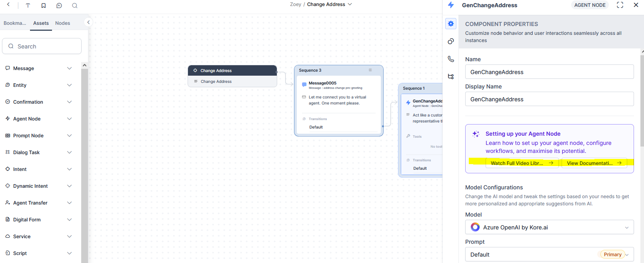Image resolution: width=644 pixels, height=263 pixels.
Task: Open the Model dropdown showing Azure OpenAI
Action: (549, 227)
